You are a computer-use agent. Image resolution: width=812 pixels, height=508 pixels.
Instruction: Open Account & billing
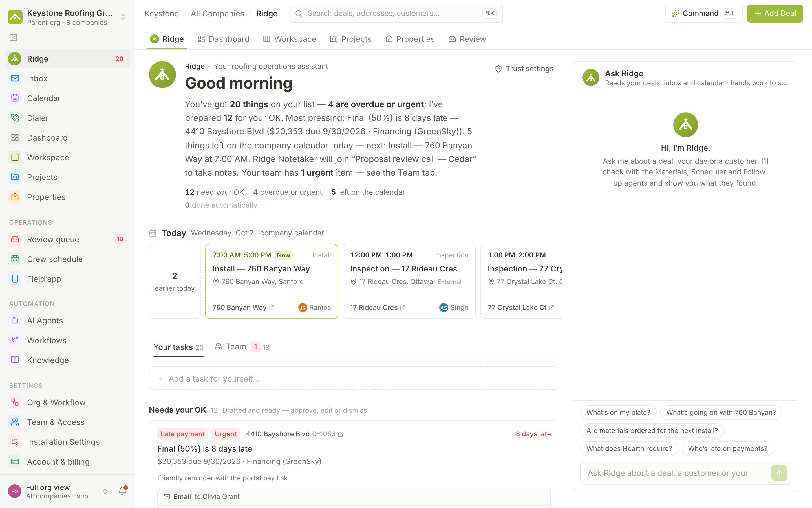click(67, 462)
